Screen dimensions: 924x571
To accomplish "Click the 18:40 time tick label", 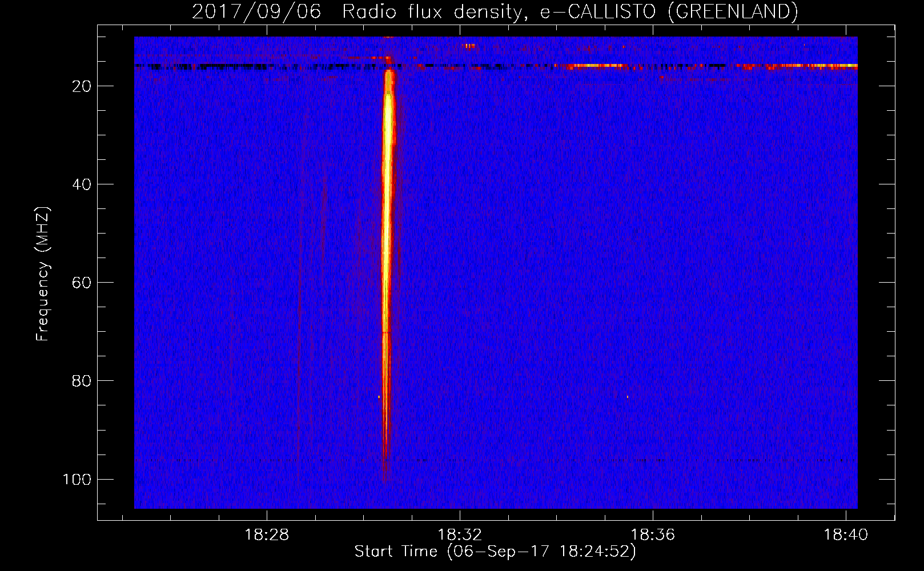I will tap(845, 534).
